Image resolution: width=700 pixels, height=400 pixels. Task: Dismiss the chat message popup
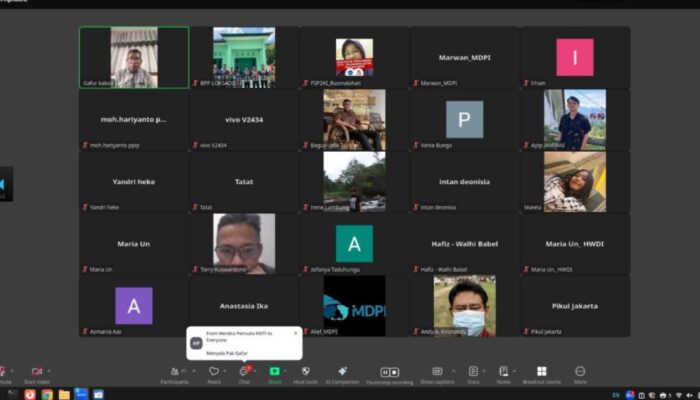coord(295,333)
